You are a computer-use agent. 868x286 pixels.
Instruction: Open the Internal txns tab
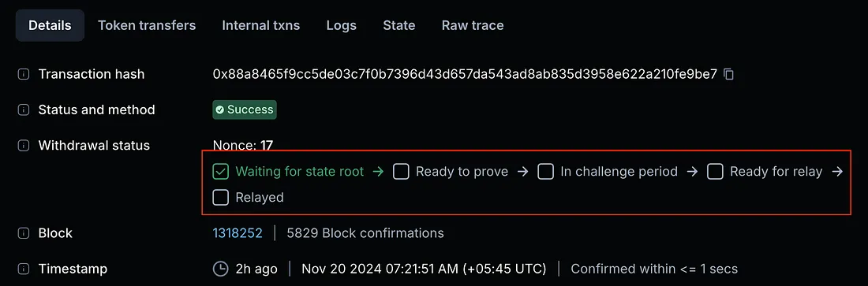click(x=261, y=25)
